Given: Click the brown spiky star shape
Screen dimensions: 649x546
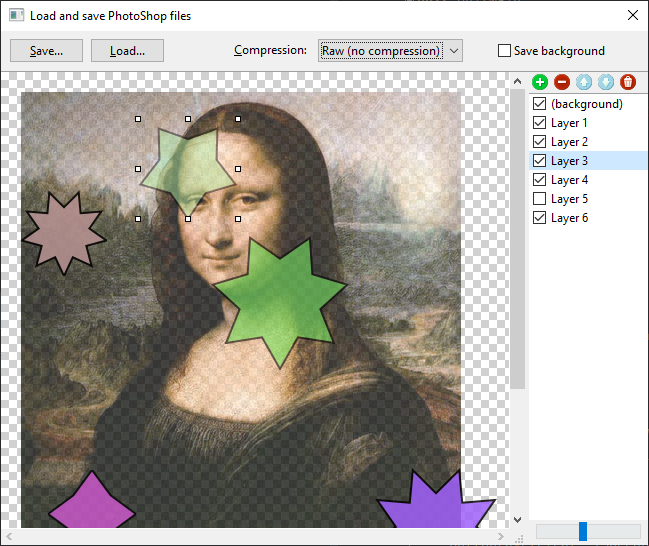Looking at the screenshot, I should [64, 235].
